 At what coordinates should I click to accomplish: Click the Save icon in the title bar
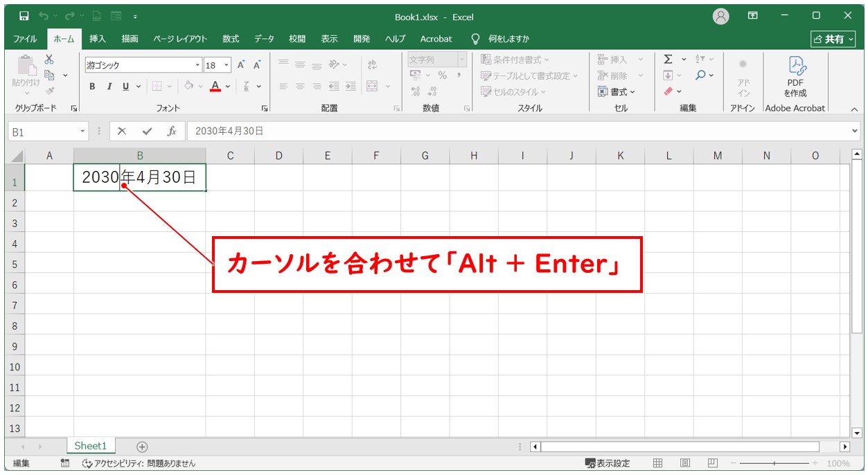click(x=24, y=16)
